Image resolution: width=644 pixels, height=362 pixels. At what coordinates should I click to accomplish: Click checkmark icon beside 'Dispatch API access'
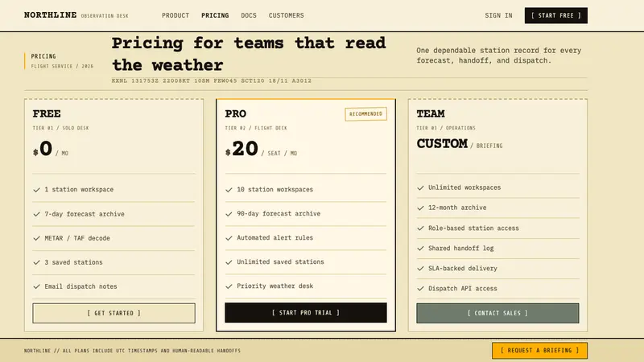(x=420, y=289)
